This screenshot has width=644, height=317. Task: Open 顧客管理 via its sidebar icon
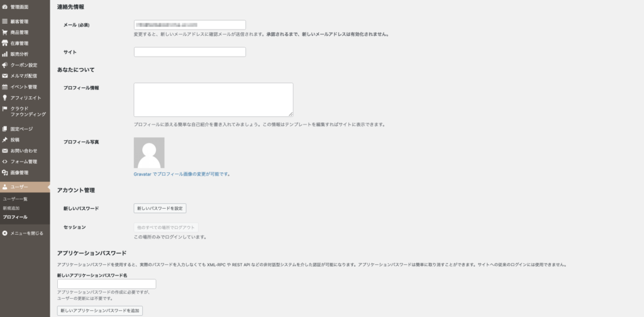[x=5, y=21]
